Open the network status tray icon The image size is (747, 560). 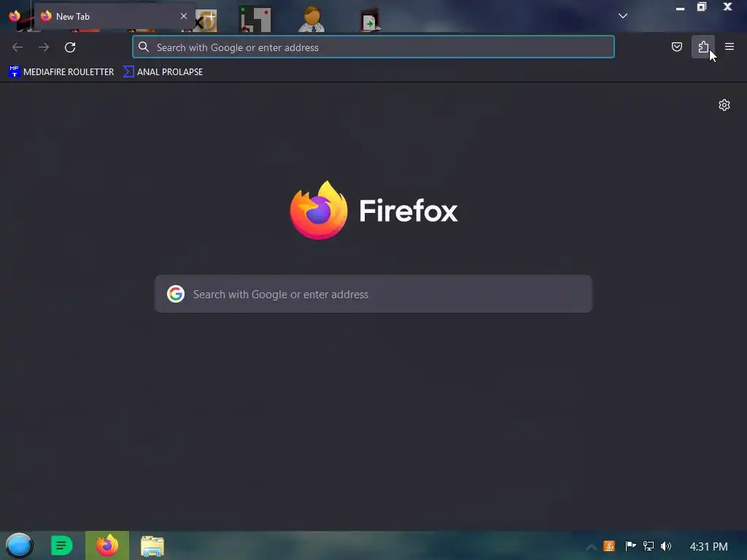pos(649,545)
